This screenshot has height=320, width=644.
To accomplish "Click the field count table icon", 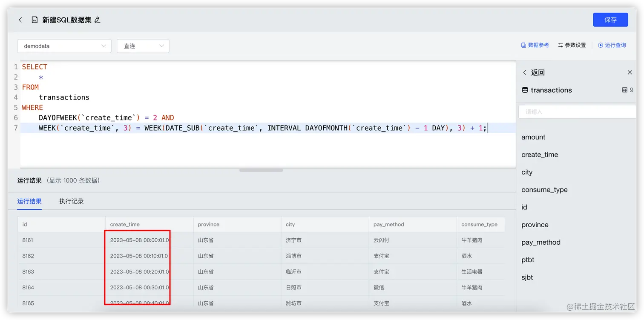I will (624, 90).
